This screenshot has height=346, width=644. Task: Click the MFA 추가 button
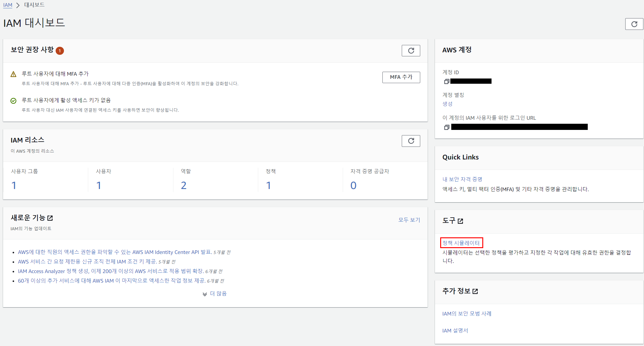pyautogui.click(x=401, y=77)
